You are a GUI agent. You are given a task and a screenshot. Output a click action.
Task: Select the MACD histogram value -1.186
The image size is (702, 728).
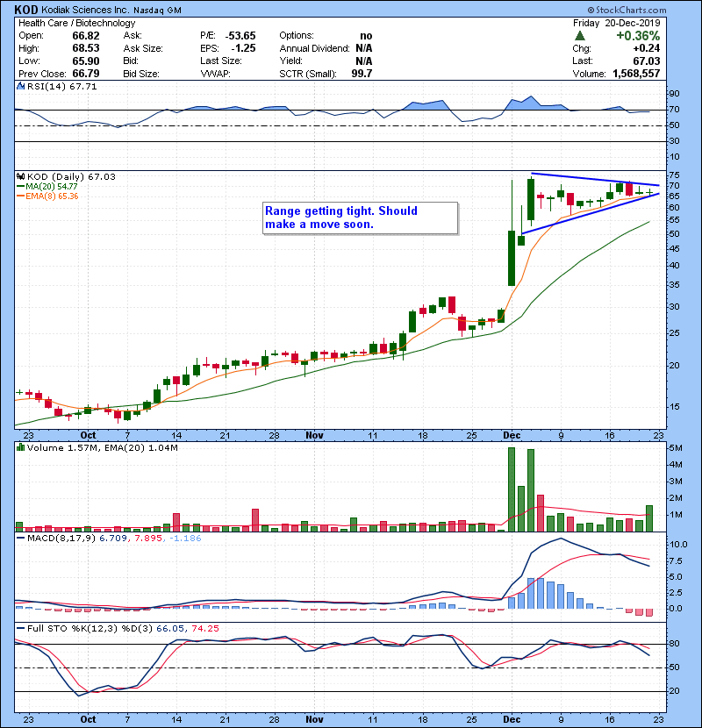185,539
